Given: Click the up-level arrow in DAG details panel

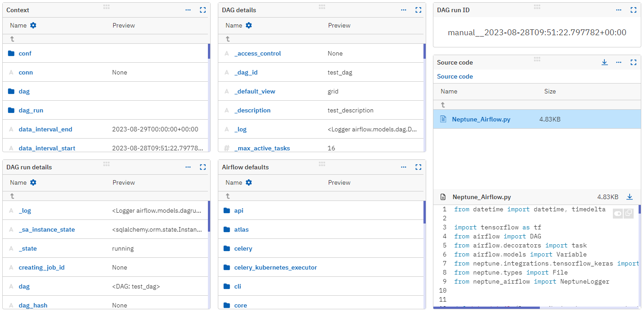Looking at the screenshot, I should [227, 39].
